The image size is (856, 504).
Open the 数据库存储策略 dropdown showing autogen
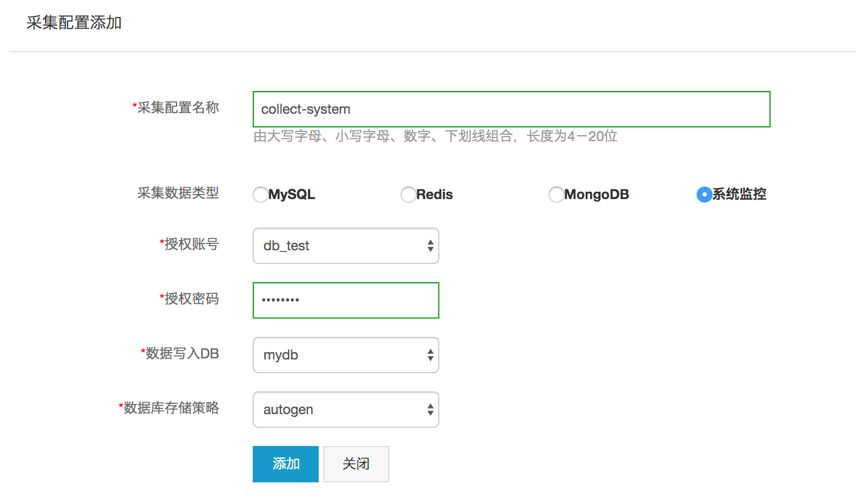345,409
